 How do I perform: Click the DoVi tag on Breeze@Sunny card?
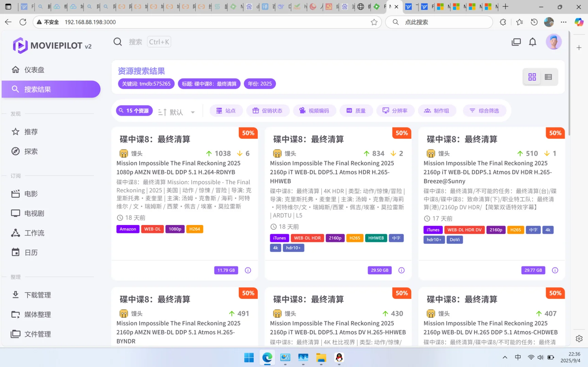455,240
